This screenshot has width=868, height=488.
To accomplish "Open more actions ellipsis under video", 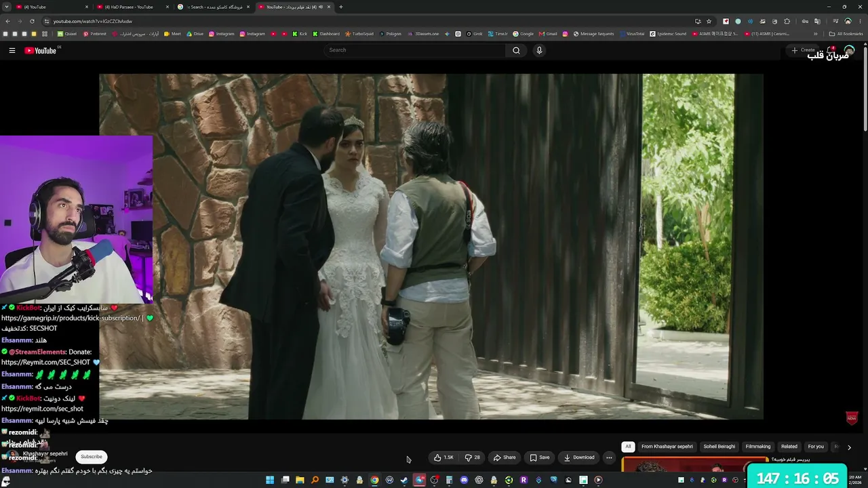I will coord(609,457).
